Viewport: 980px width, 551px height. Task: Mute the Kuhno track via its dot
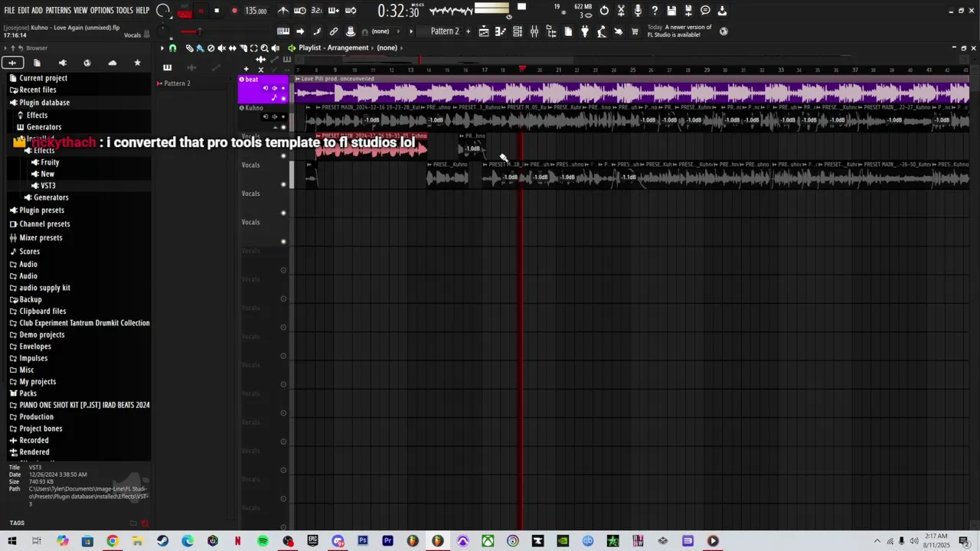pos(283,127)
